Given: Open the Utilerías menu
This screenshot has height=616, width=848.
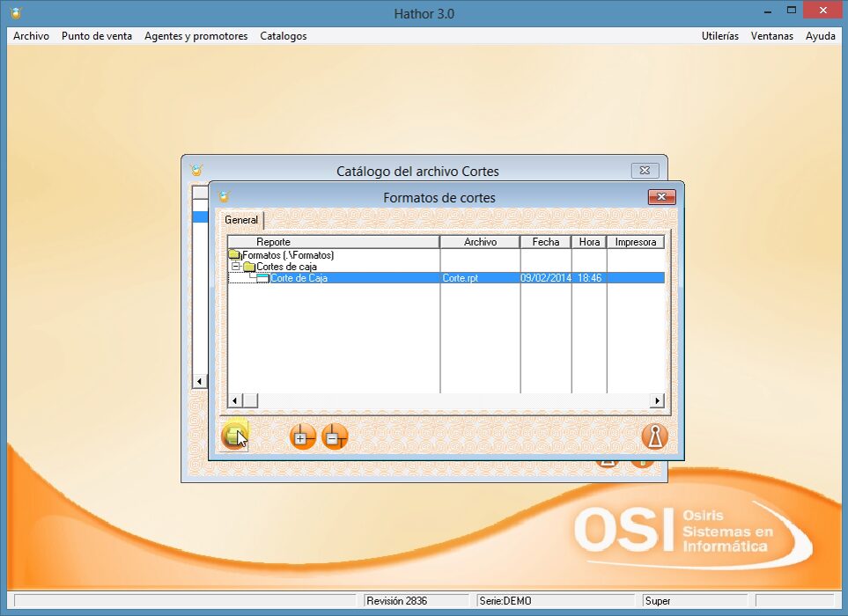Looking at the screenshot, I should tap(719, 36).
